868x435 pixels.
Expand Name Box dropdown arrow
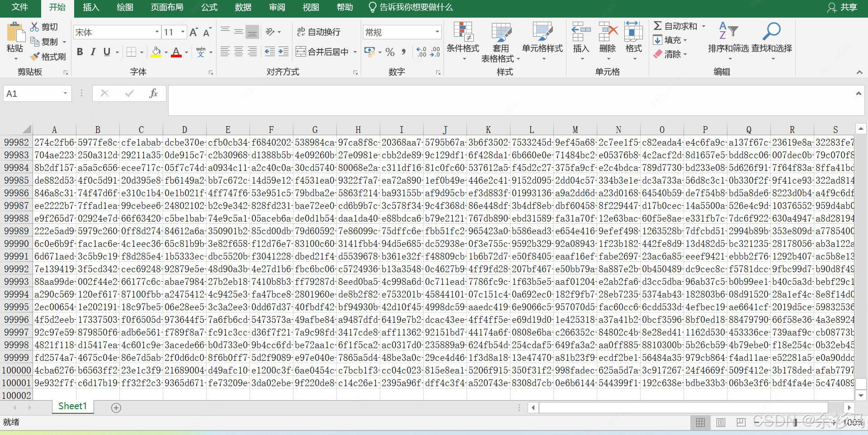65,93
